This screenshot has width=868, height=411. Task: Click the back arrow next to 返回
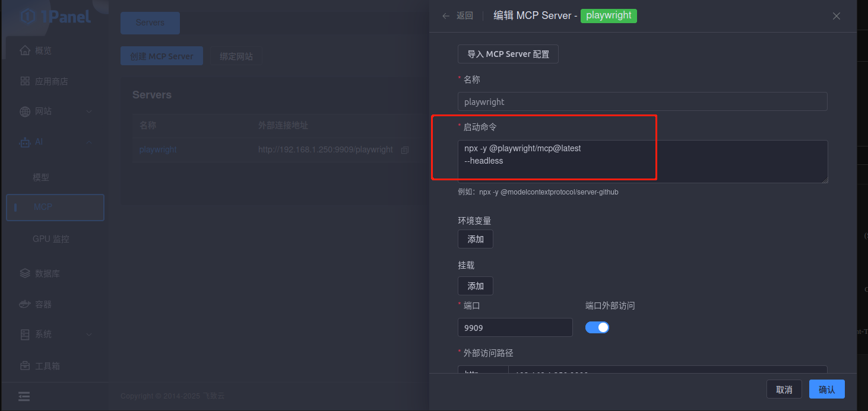(x=446, y=16)
